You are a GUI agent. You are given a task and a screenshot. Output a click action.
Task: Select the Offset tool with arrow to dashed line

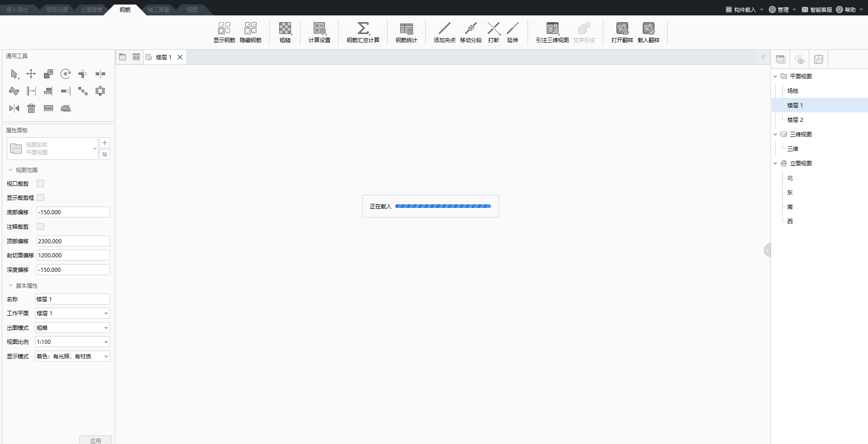(x=31, y=91)
